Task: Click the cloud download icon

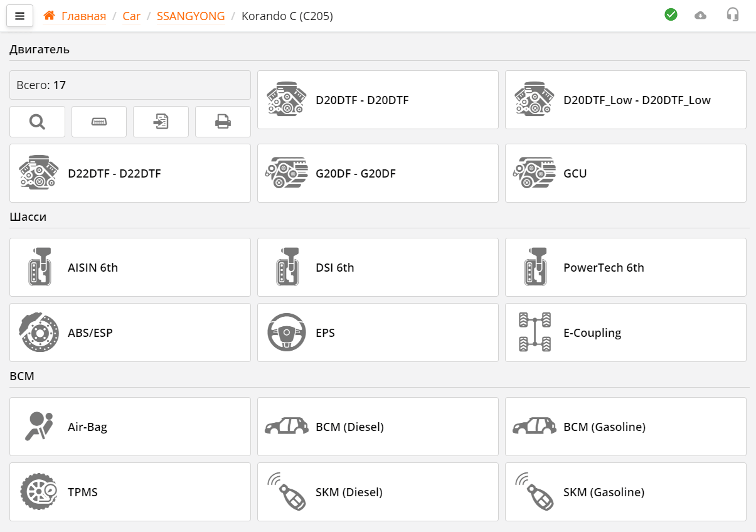Action: tap(701, 15)
